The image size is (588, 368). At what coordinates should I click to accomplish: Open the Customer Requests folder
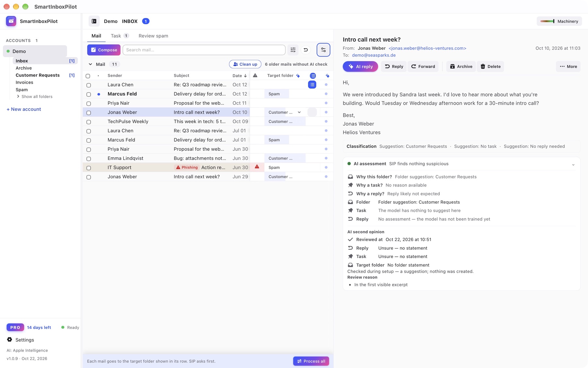click(38, 75)
